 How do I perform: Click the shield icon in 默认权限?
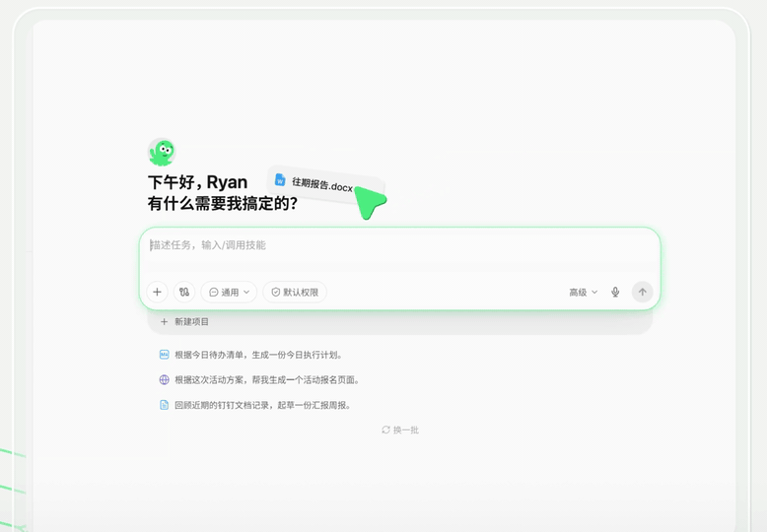pyautogui.click(x=276, y=292)
